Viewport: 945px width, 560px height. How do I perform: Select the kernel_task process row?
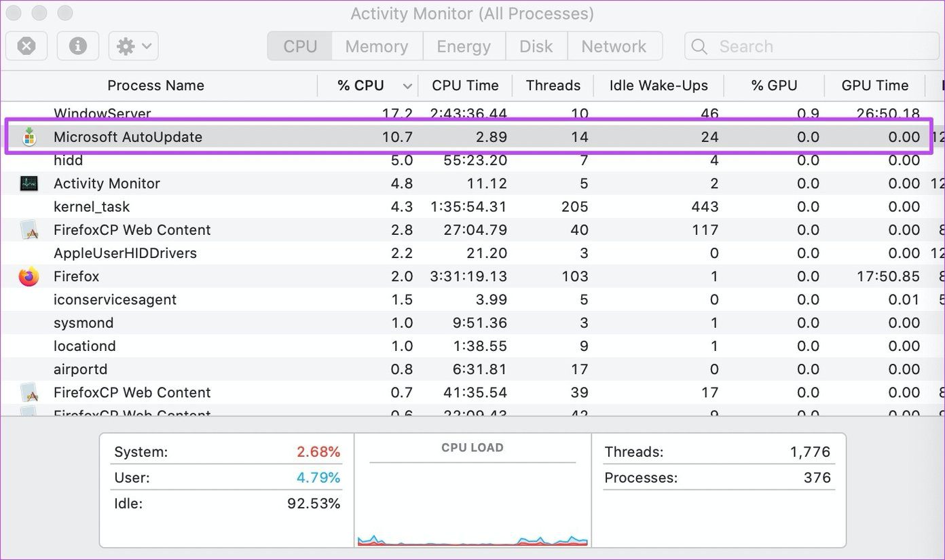coord(472,206)
